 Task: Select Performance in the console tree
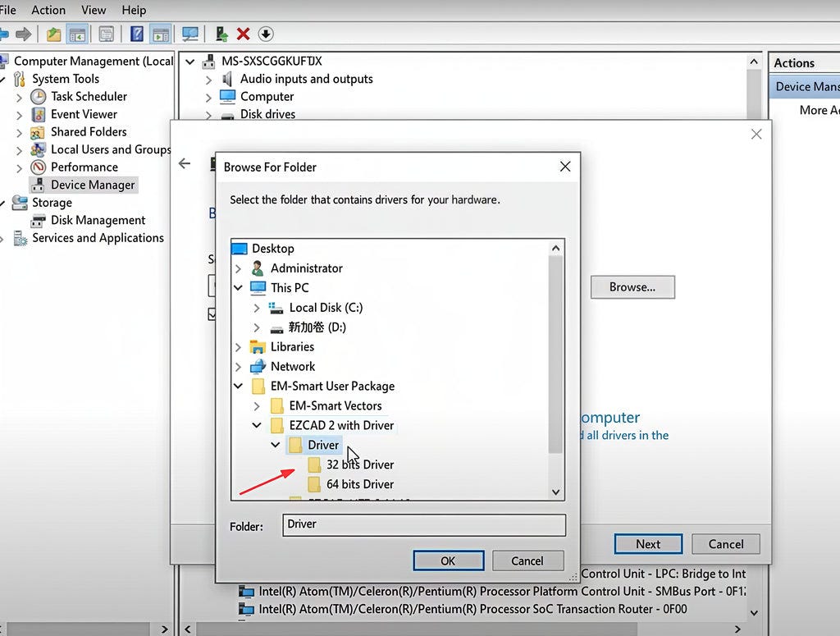click(x=84, y=167)
